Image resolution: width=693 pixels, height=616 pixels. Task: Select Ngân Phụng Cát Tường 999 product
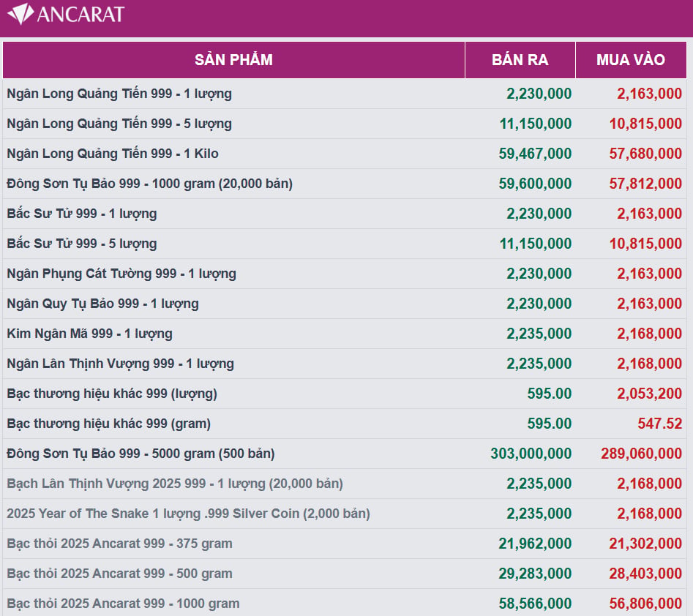coord(121,274)
